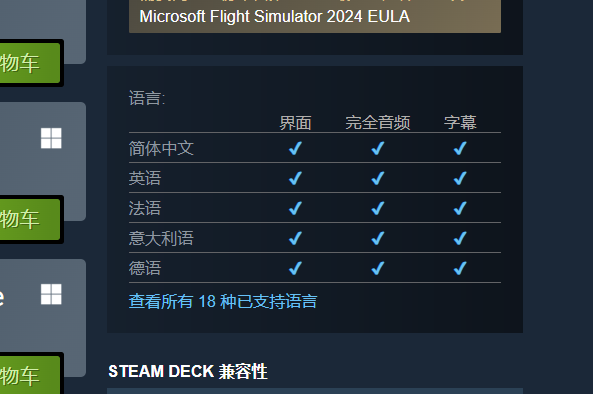The height and width of the screenshot is (394, 593).
Task: Click the 英语 完全音频 checkmark
Action: point(378,178)
